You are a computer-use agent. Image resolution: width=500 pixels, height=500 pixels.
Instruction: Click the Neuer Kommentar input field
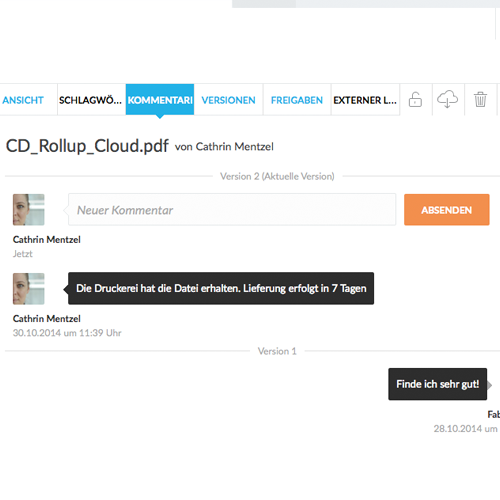pos(232,210)
